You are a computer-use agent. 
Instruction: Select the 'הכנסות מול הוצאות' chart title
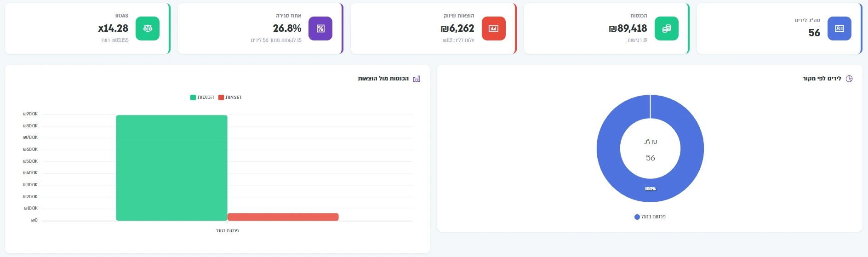(x=383, y=79)
